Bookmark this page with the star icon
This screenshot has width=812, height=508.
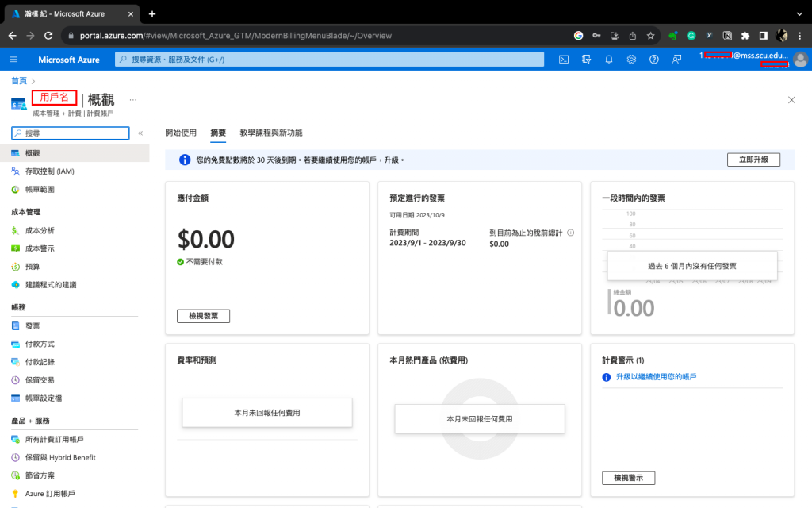(650, 36)
